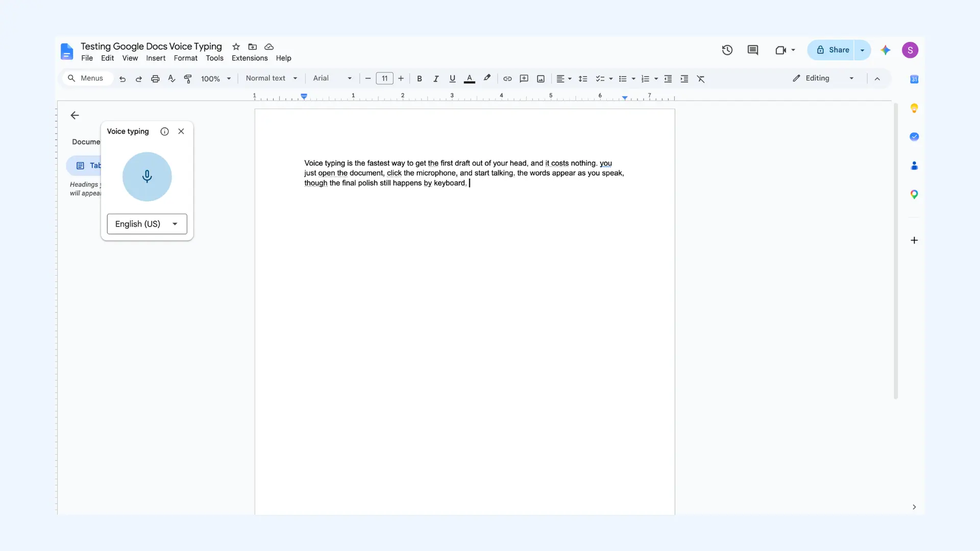Open the Help menu
This screenshot has width=980, height=551.
(x=284, y=58)
